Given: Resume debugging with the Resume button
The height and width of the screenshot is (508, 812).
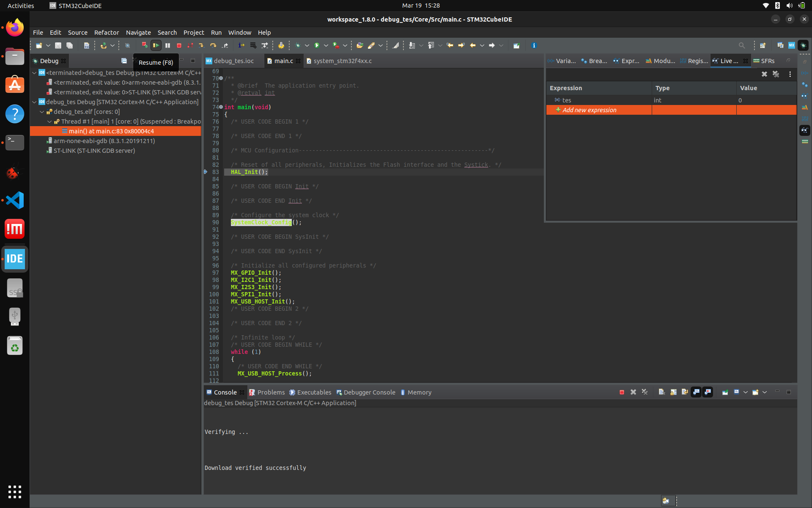Looking at the screenshot, I should 156,45.
